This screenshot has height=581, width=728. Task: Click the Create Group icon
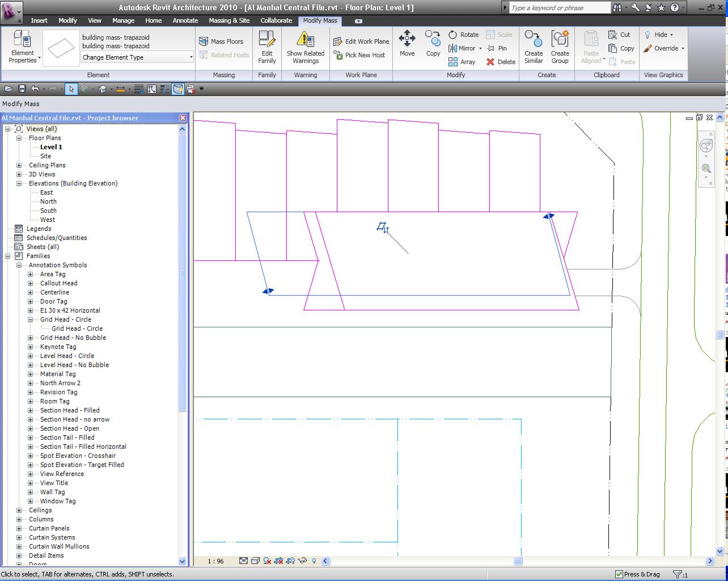click(x=560, y=39)
